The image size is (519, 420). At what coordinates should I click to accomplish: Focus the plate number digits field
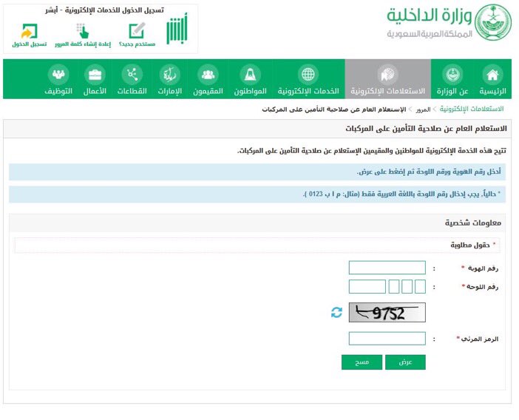(367, 287)
